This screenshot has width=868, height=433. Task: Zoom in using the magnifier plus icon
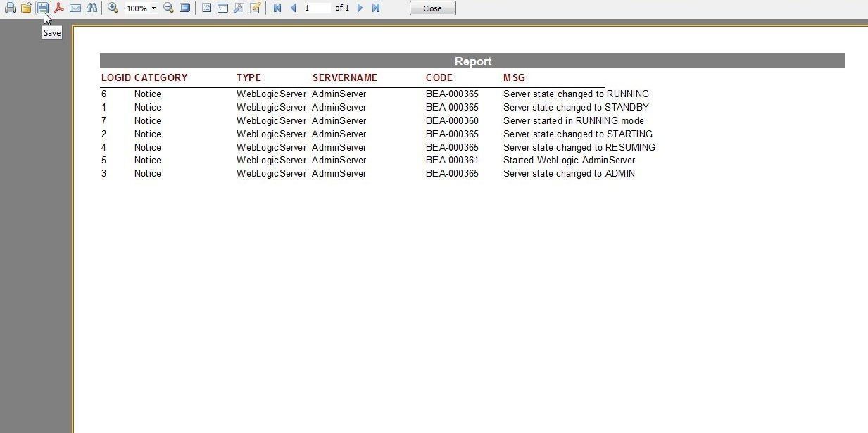point(113,8)
